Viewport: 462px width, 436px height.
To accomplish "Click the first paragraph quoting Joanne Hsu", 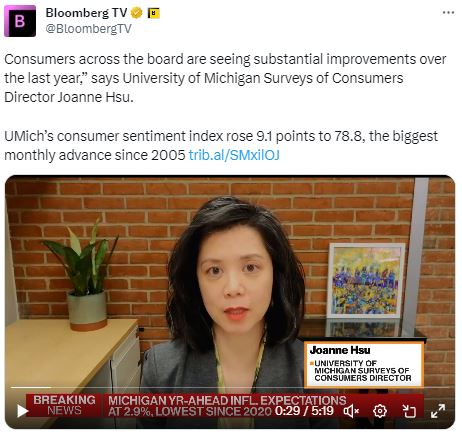I will [x=225, y=78].
